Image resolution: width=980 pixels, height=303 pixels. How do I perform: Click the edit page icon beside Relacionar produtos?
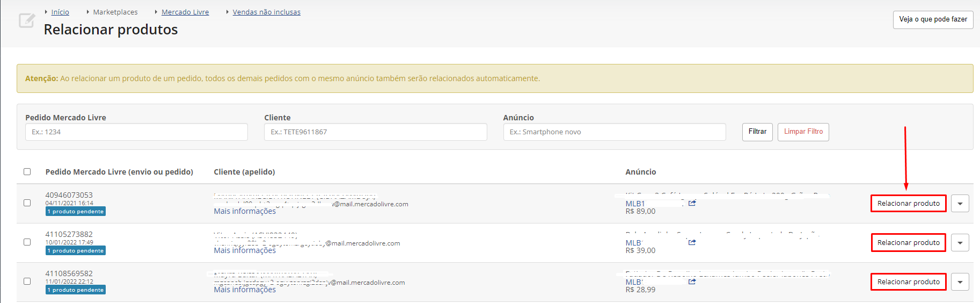(27, 21)
